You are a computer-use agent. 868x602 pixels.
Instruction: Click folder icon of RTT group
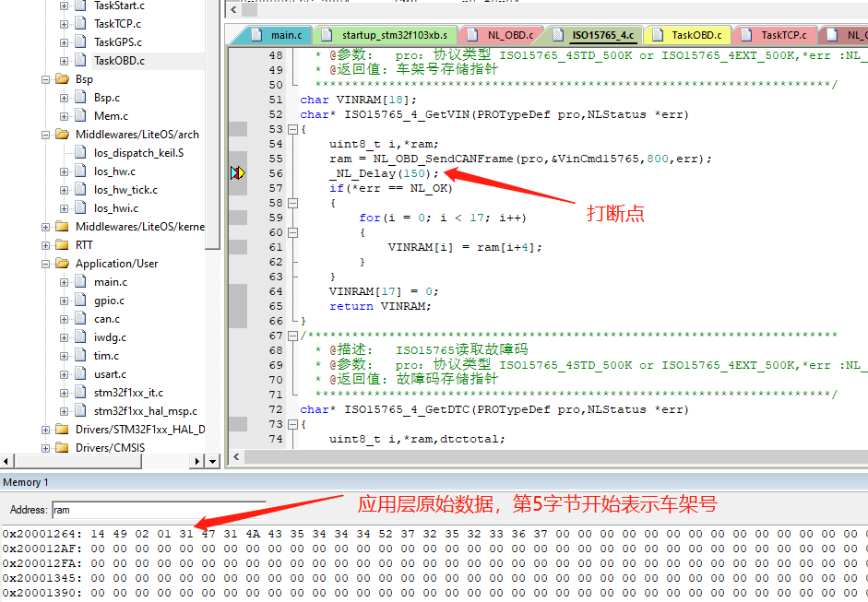(62, 244)
